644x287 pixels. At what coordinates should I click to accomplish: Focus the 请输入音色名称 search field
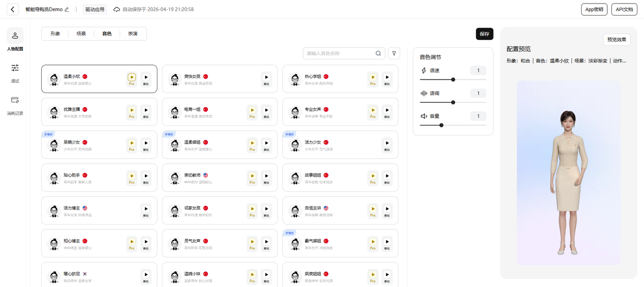344,53
